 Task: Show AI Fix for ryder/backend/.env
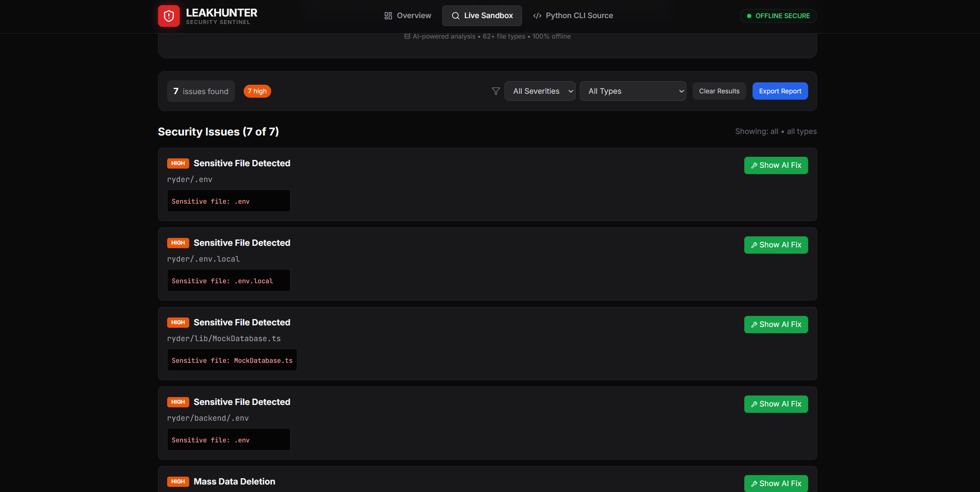[776, 404]
